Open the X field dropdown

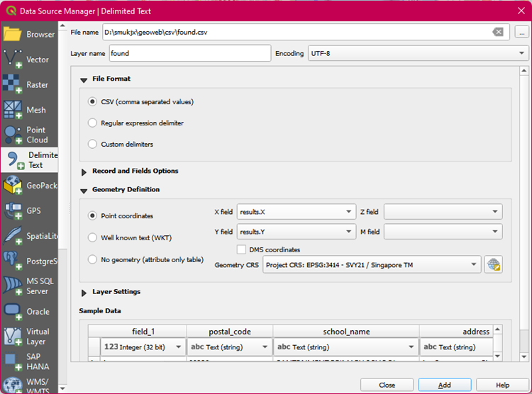[x=296, y=212]
